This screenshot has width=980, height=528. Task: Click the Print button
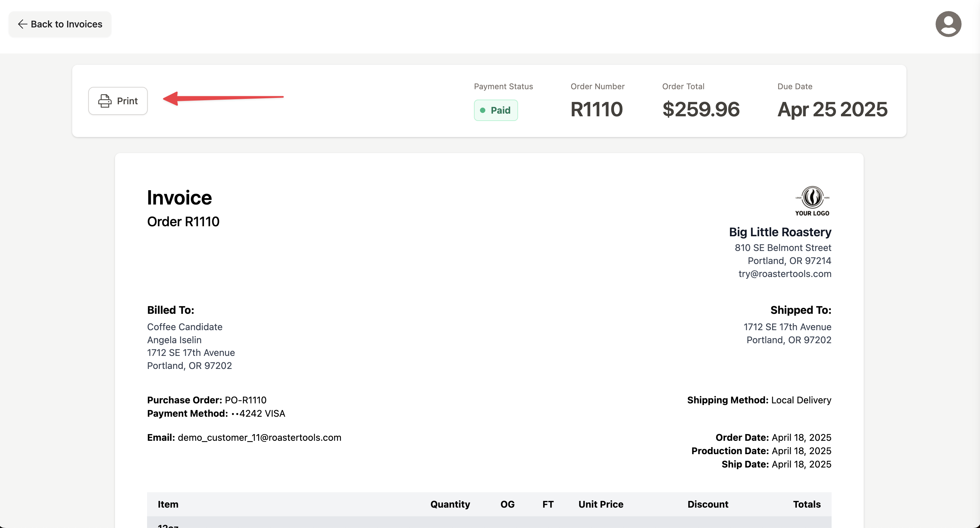(x=118, y=101)
